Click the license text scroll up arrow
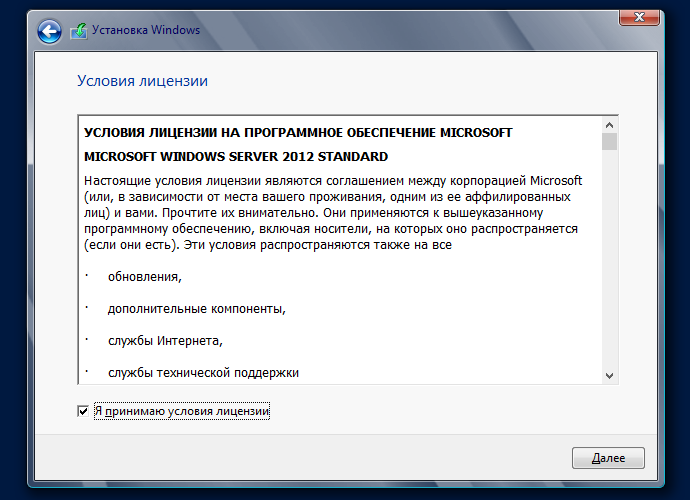 pyautogui.click(x=609, y=125)
